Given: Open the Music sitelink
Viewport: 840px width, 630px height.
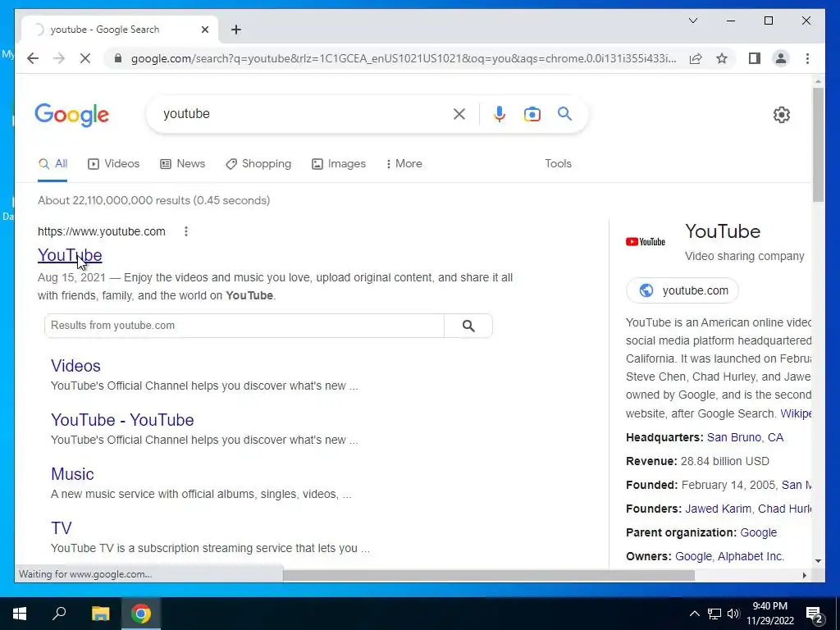Looking at the screenshot, I should coord(72,473).
